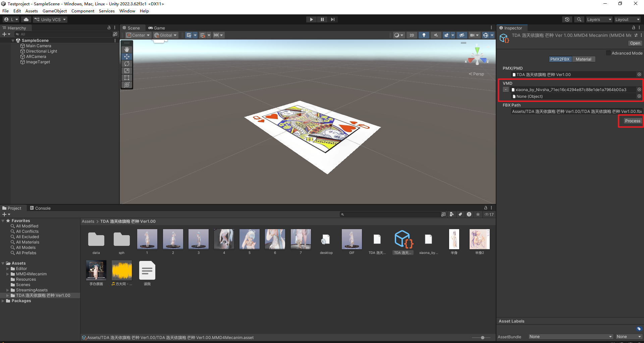Click the Process button

[633, 121]
